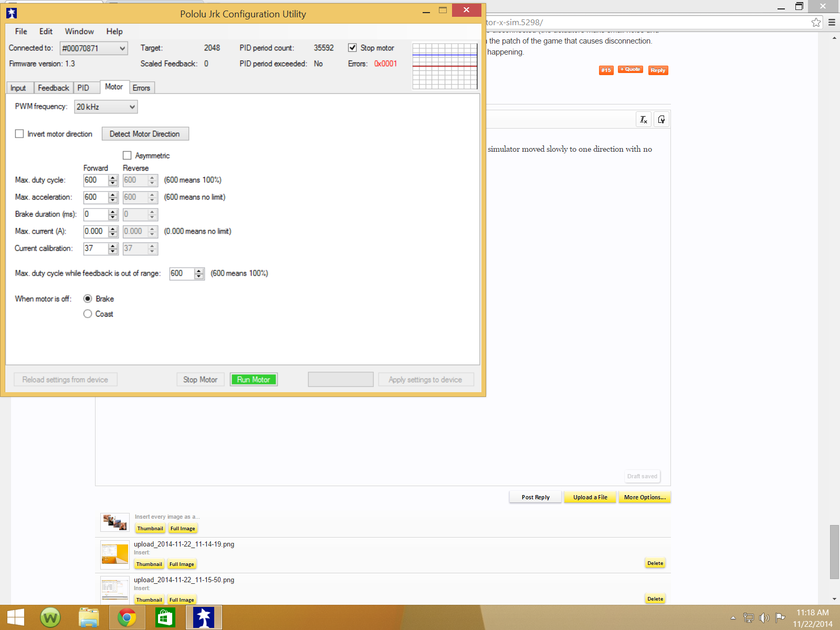
Task: Click the BB code editor toggle icon
Action: pos(661,120)
